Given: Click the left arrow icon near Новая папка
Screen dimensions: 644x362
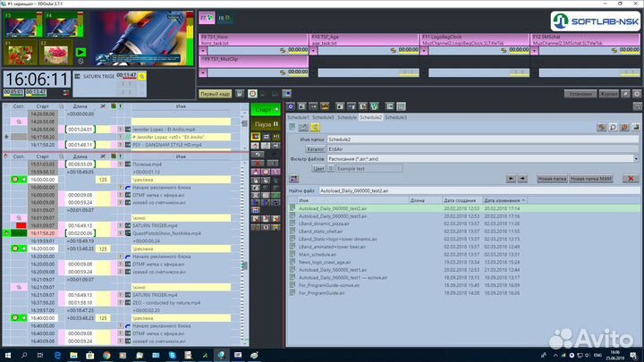Looking at the screenshot, I should coord(512,179).
